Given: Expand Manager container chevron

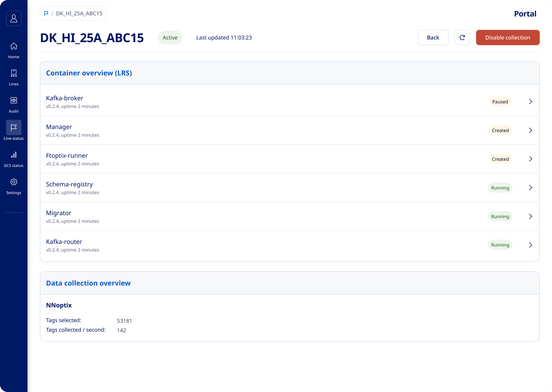Looking at the screenshot, I should coord(530,130).
